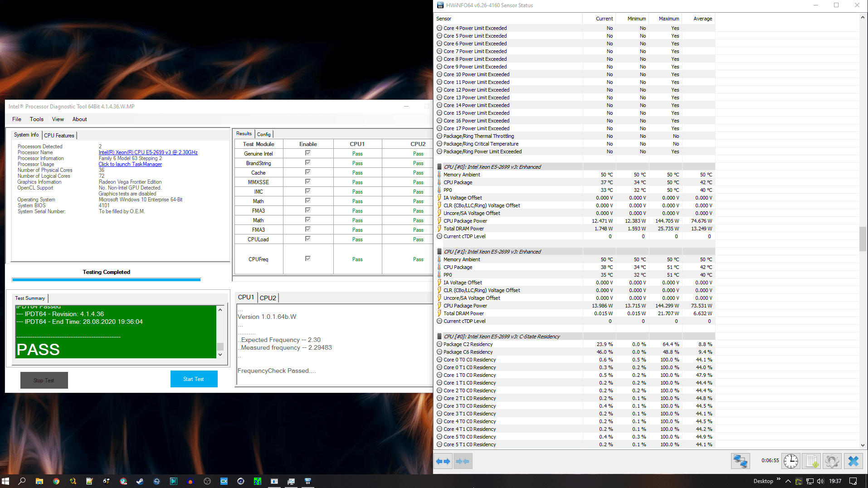Click HWiNFO scrollbar down arrow
Screen dimensions: 868x488
(x=863, y=445)
